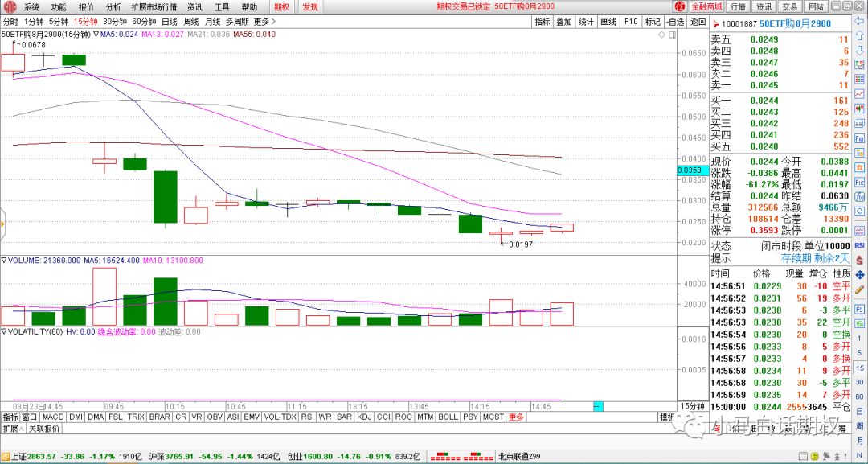This screenshot has width=868, height=464.
Task: Switch to 60分钟 period
Action: [145, 22]
